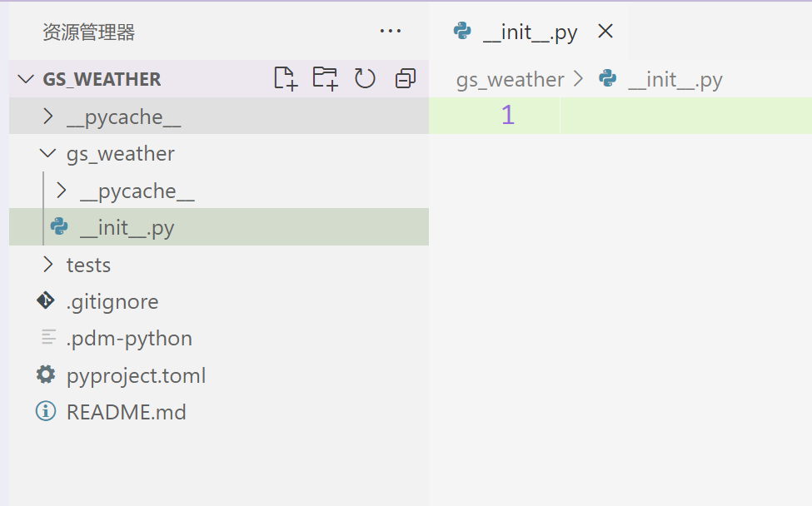The height and width of the screenshot is (506, 812).
Task: Open the explorer more actions ellipsis menu
Action: tap(390, 32)
